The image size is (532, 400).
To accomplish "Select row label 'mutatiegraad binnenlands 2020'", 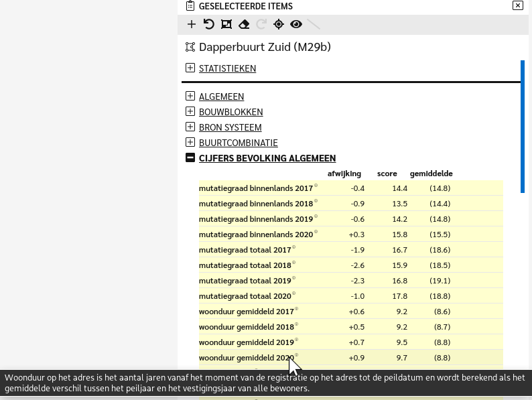I will point(256,235).
